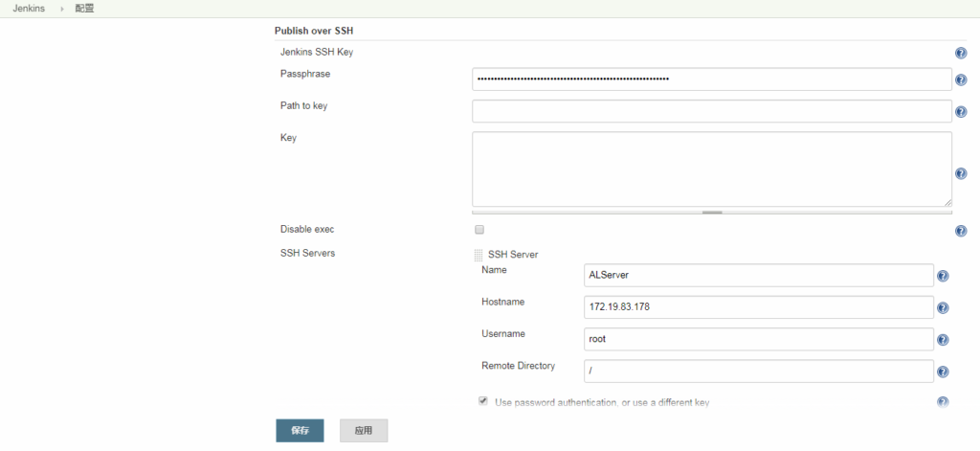Show help for Hostname field

[942, 308]
